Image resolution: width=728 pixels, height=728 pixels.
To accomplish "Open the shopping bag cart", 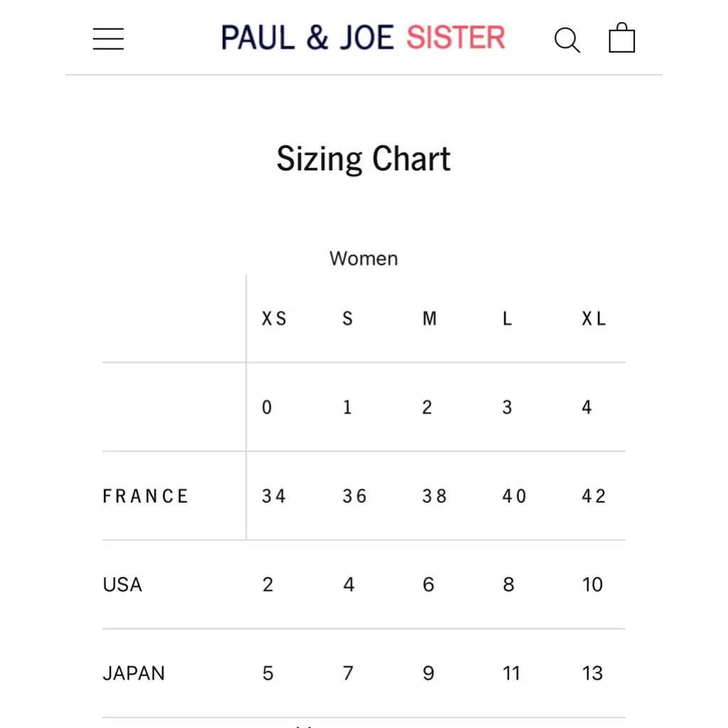I will 621,38.
